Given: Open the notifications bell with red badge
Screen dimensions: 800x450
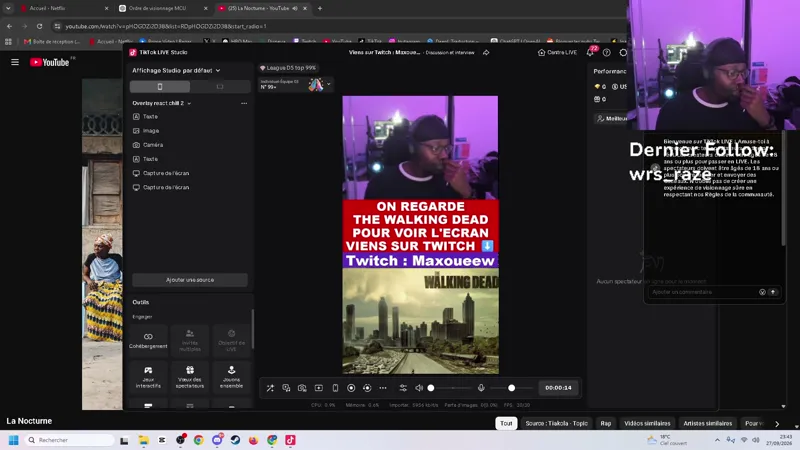Looking at the screenshot, I should [x=590, y=52].
